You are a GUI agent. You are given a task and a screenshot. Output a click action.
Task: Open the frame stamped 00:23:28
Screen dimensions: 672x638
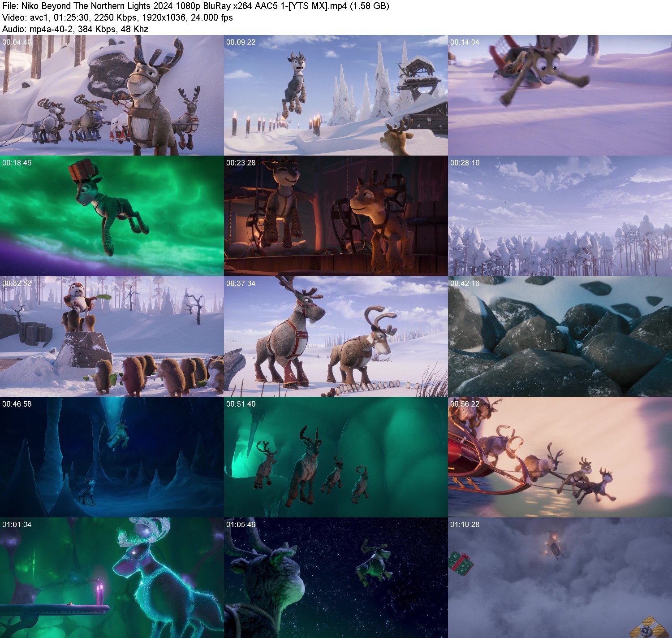coord(336,216)
